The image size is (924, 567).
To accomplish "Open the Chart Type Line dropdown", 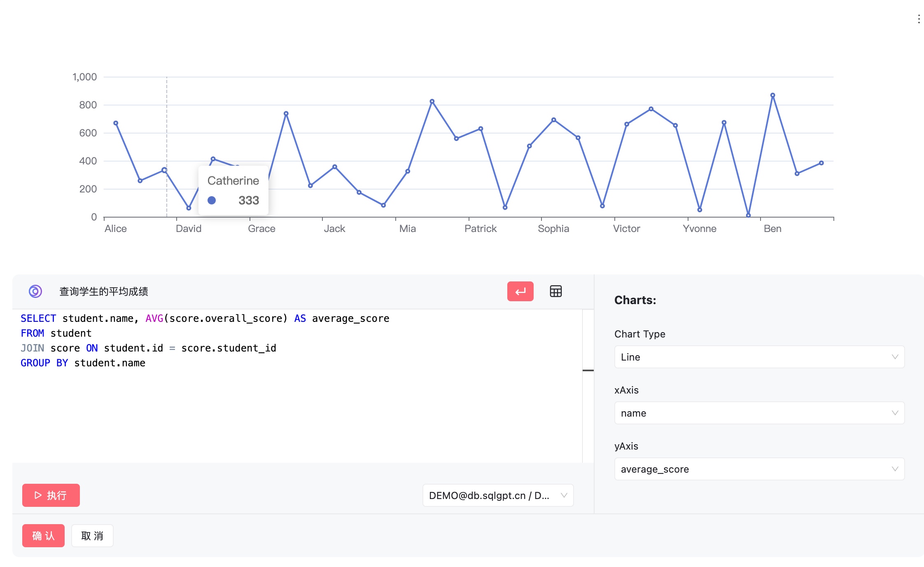I will [759, 357].
